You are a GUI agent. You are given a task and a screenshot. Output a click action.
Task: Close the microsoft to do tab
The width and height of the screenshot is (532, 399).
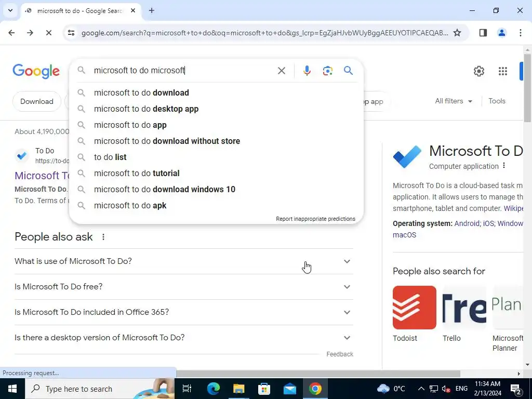133,10
